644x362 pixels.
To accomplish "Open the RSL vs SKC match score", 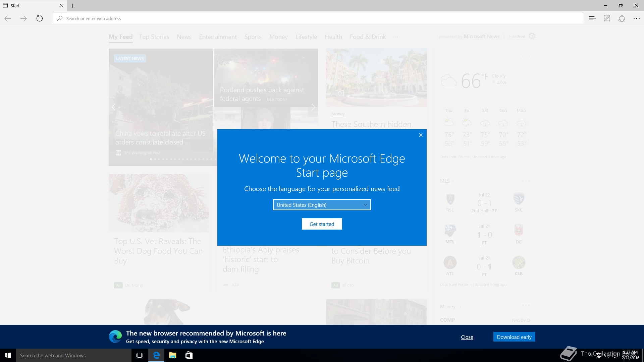I will (484, 203).
